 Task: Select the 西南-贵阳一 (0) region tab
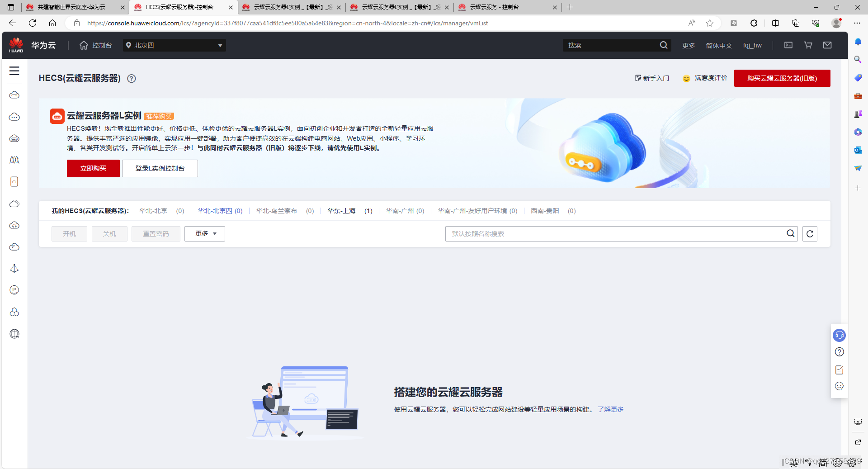[553, 211]
